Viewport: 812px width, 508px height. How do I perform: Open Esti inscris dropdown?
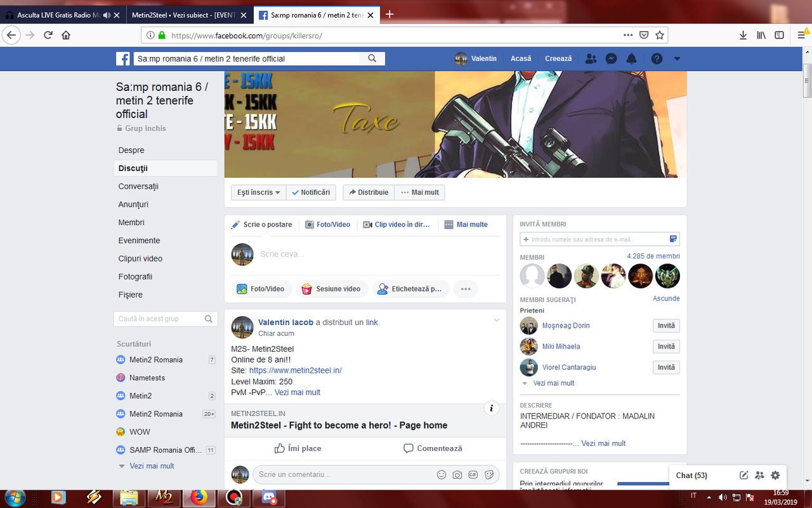259,192
